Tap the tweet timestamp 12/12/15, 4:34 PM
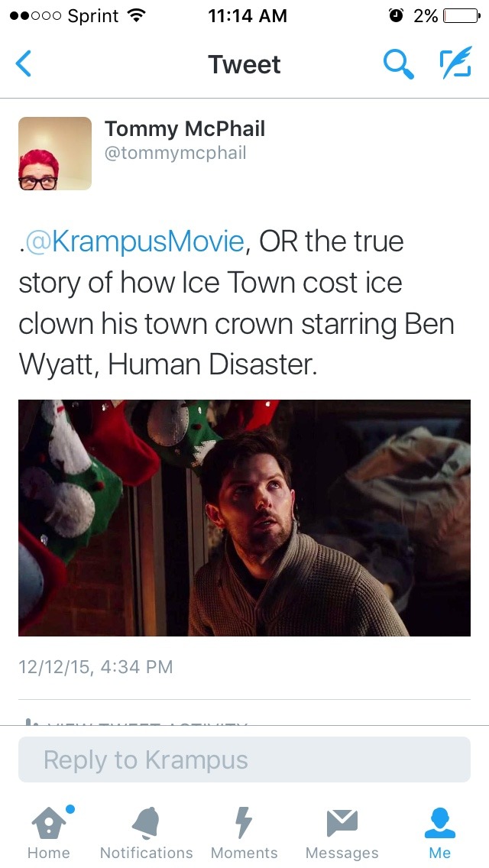 [96, 666]
